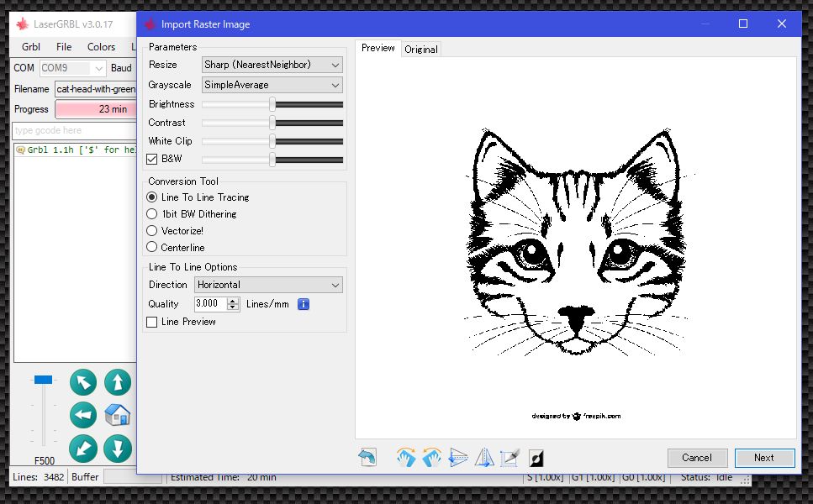Select the crop image tool
813x504 pixels.
(x=509, y=458)
